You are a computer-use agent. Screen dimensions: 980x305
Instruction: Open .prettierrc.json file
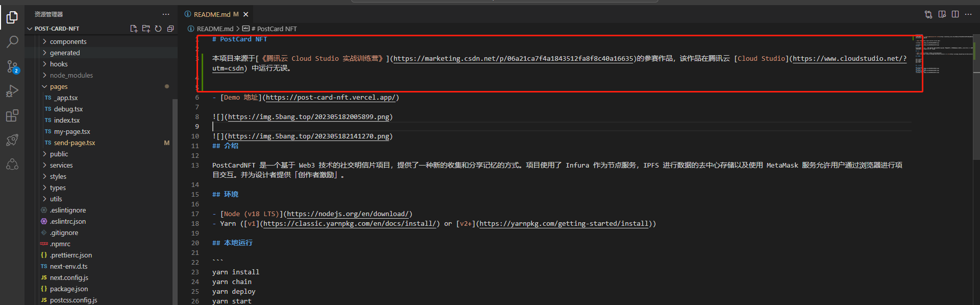71,255
